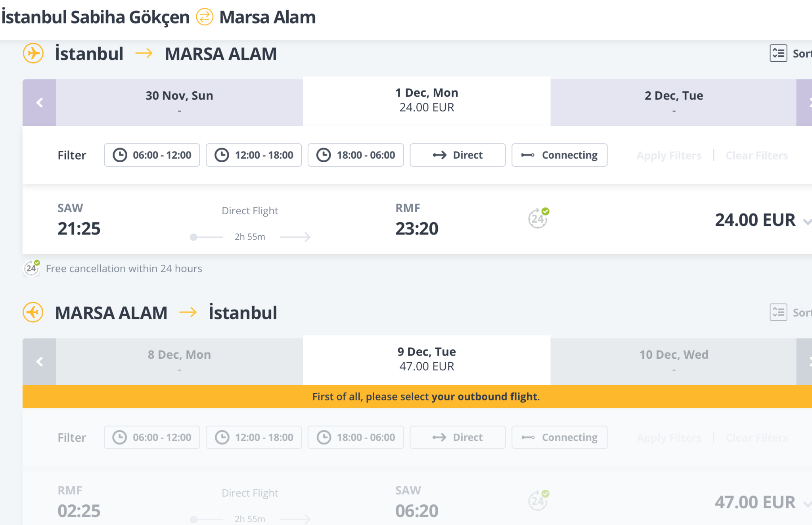The height and width of the screenshot is (525, 812).
Task: Expand the 24.00 EUR fare chevron
Action: click(806, 221)
